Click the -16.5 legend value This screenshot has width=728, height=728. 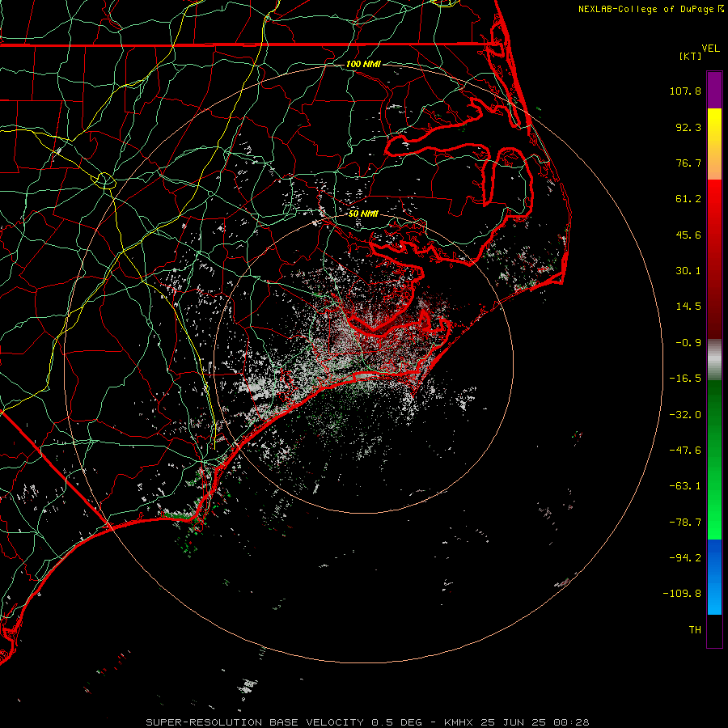(x=685, y=379)
